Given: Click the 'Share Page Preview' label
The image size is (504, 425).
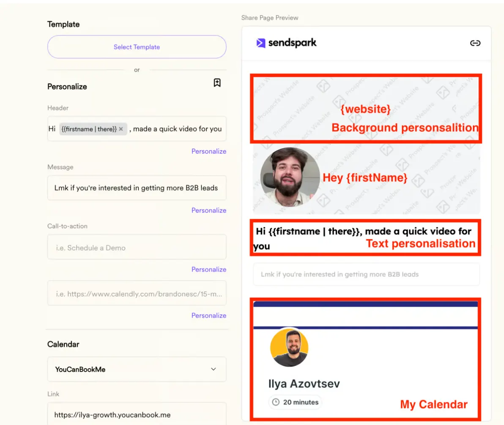Looking at the screenshot, I should [x=270, y=18].
